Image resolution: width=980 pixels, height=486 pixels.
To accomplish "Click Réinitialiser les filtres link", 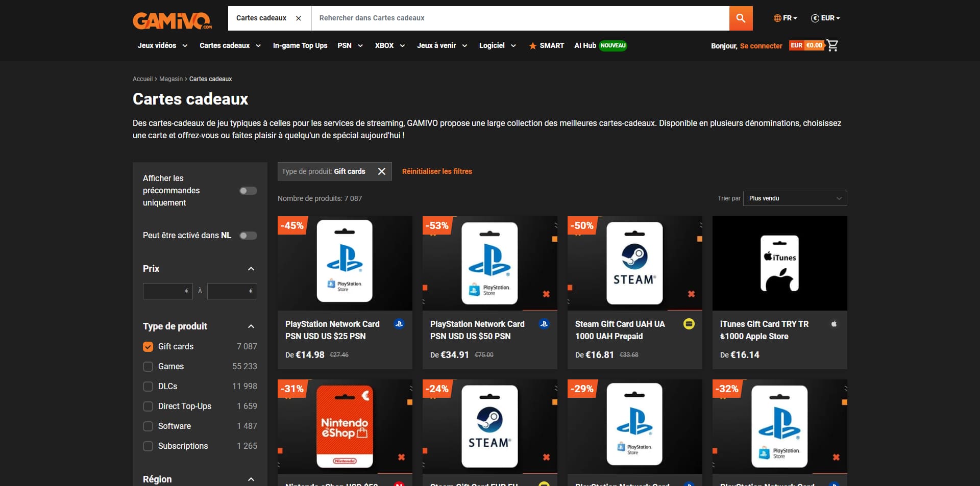I will (437, 171).
